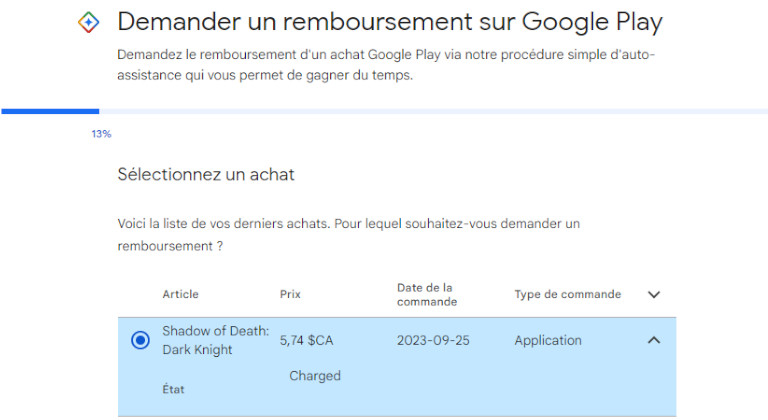This screenshot has height=420, width=768.
Task: Click the Application order type cell
Action: click(x=548, y=340)
